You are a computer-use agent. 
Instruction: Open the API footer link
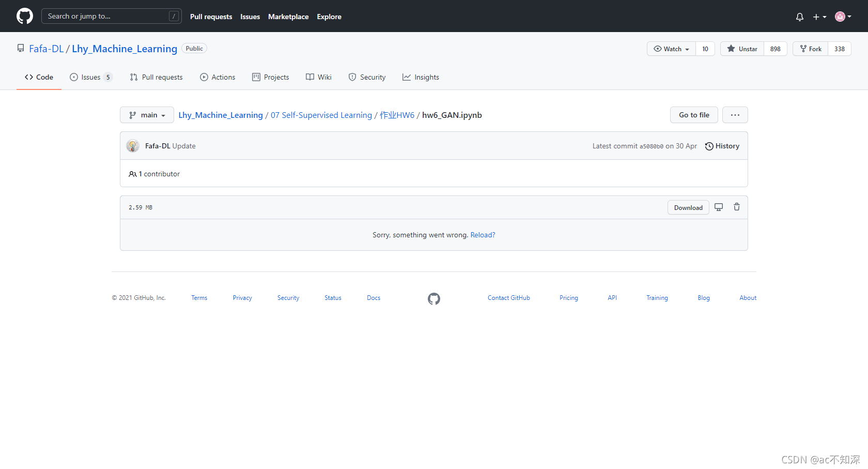point(612,298)
